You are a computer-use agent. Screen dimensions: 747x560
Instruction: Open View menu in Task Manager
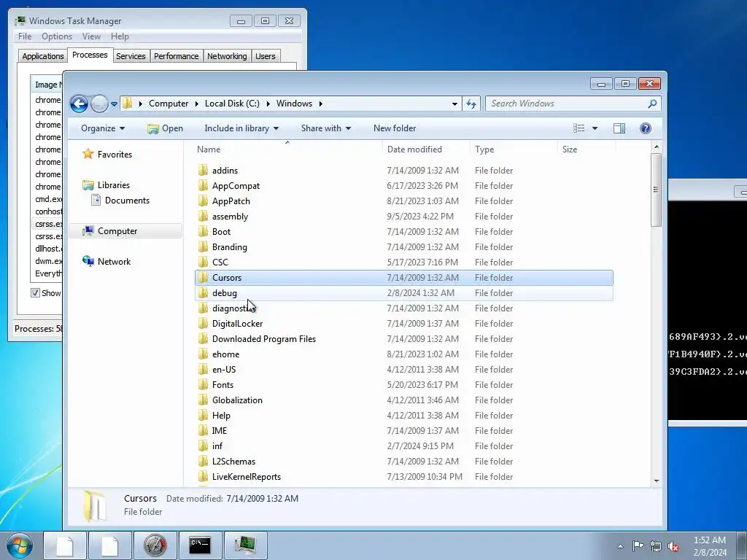[x=91, y=36]
